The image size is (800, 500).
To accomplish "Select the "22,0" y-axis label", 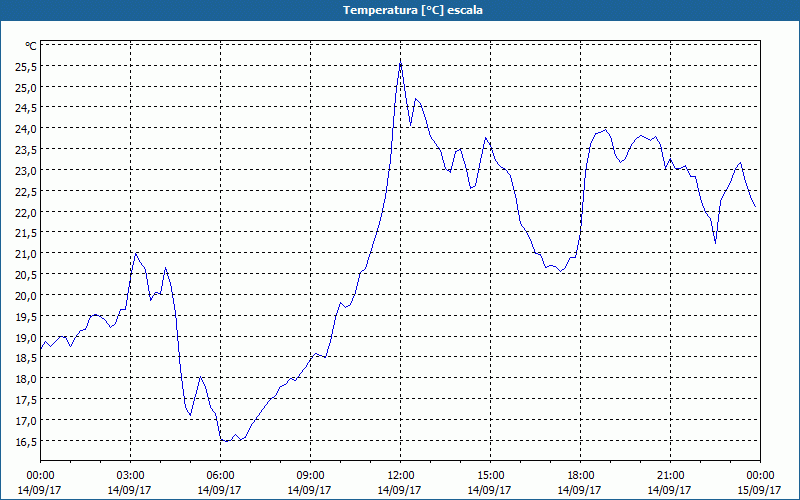I will [x=26, y=212].
